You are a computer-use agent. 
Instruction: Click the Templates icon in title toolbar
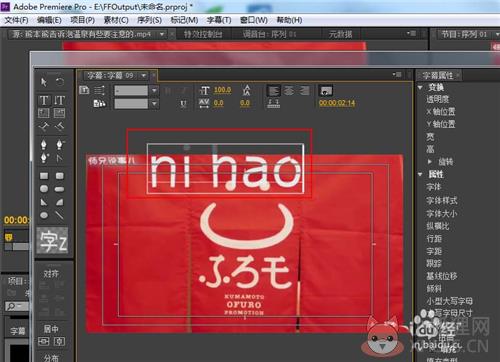coord(99,104)
